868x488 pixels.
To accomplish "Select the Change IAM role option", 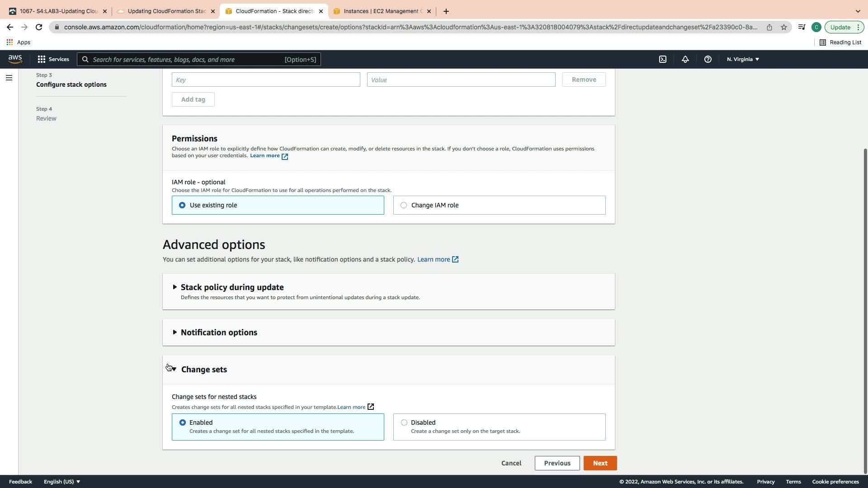I will [404, 205].
